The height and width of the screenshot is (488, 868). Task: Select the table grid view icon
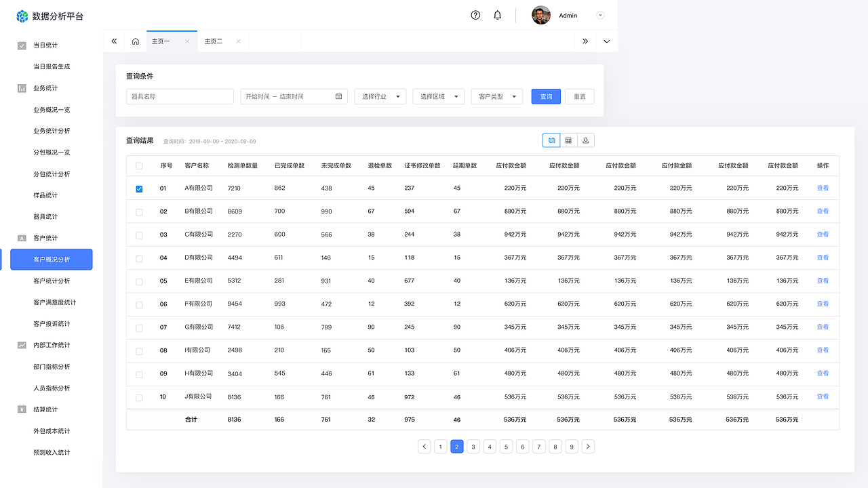[x=568, y=140]
